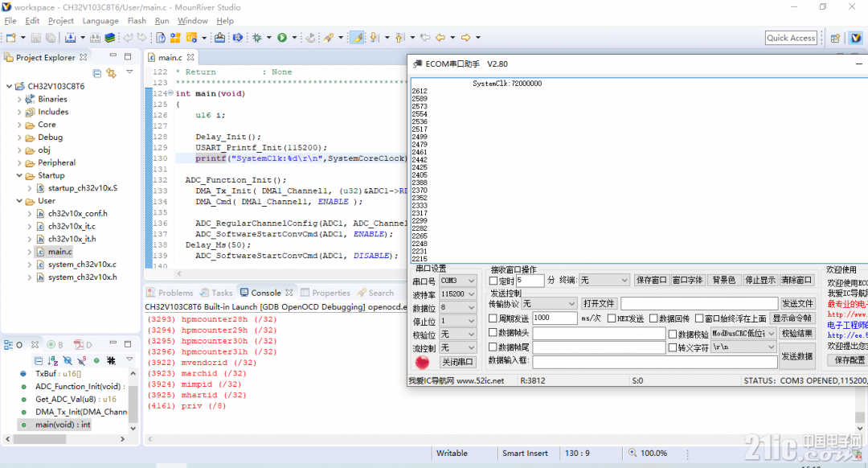The image size is (868, 468).
Task: Click the 停止显示 button
Action: click(760, 281)
